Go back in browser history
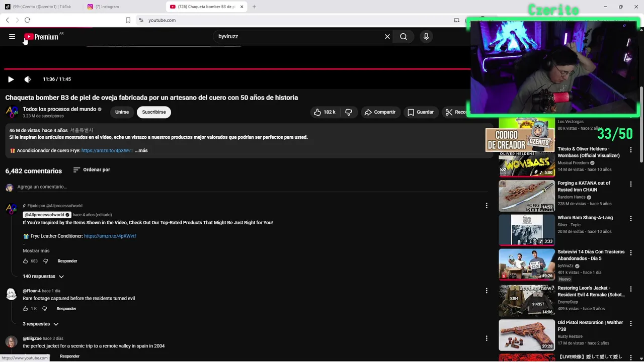Image resolution: width=644 pixels, height=362 pixels. (x=8, y=20)
